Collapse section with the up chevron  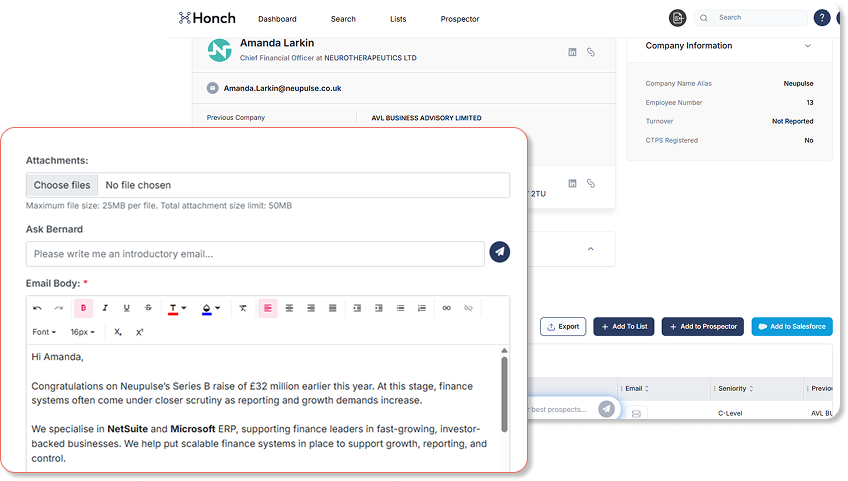[x=591, y=249]
